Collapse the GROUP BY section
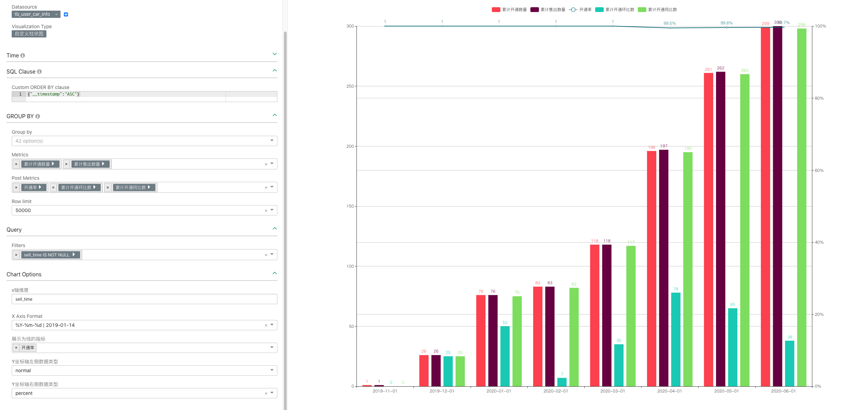 (x=275, y=115)
